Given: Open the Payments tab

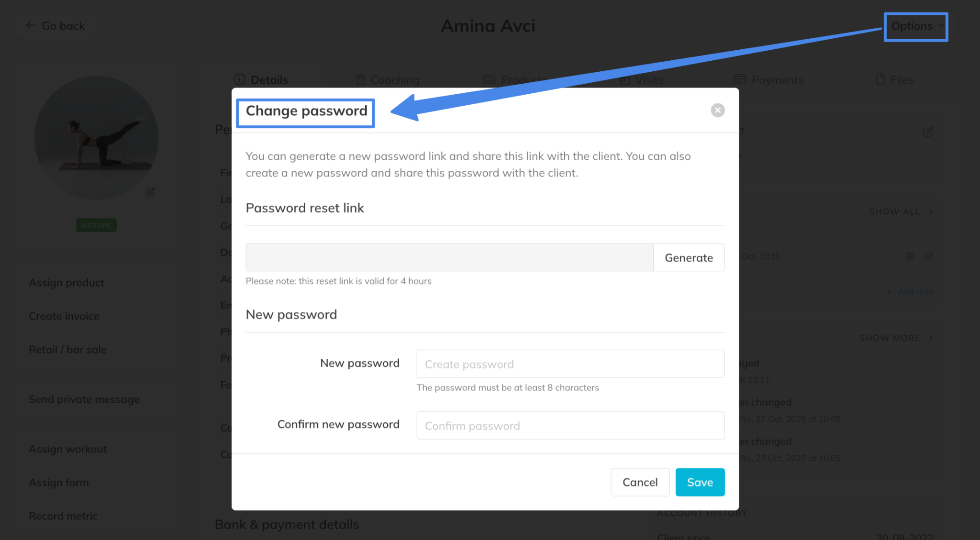Looking at the screenshot, I should pyautogui.click(x=768, y=80).
